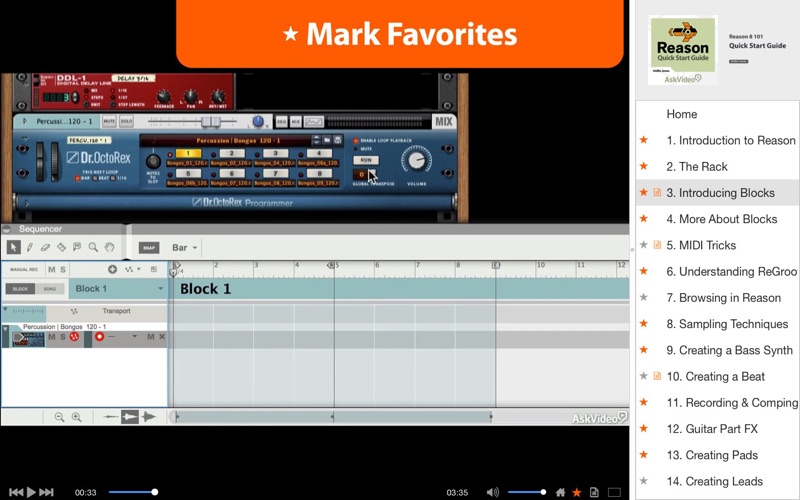Open chapter 2. The Rack

(x=697, y=166)
